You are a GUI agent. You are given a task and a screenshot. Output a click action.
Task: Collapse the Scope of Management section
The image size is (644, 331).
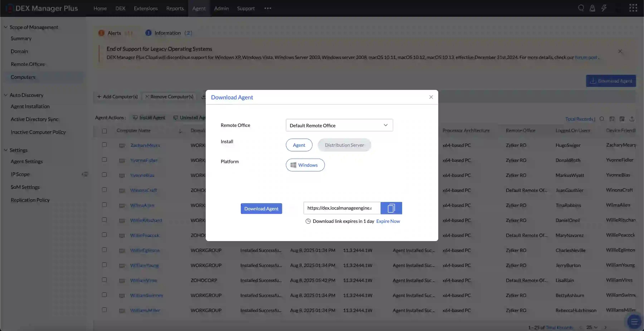[x=6, y=27]
